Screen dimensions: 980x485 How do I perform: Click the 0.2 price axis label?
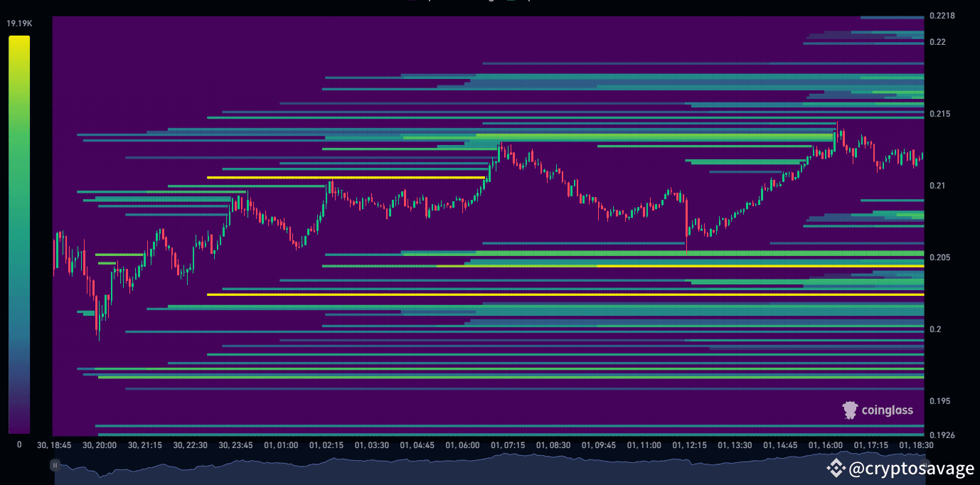pyautogui.click(x=935, y=329)
